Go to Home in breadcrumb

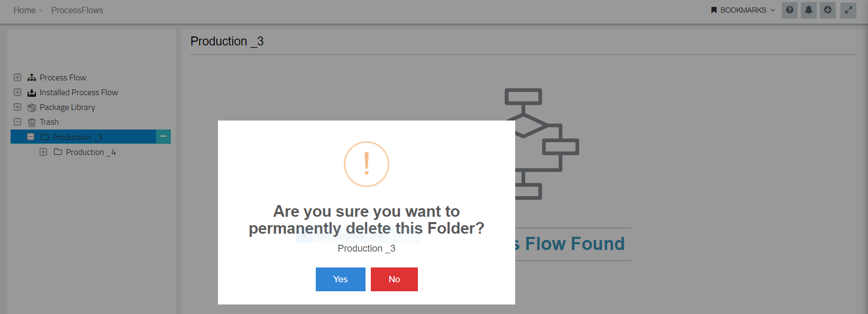point(24,10)
